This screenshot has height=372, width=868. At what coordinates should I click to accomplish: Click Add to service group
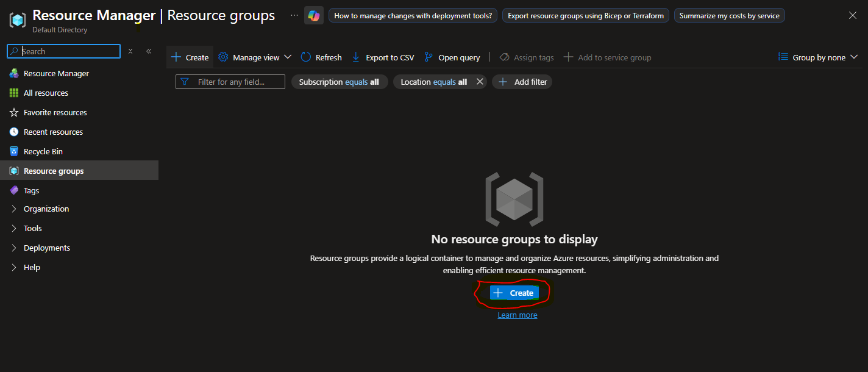point(607,57)
